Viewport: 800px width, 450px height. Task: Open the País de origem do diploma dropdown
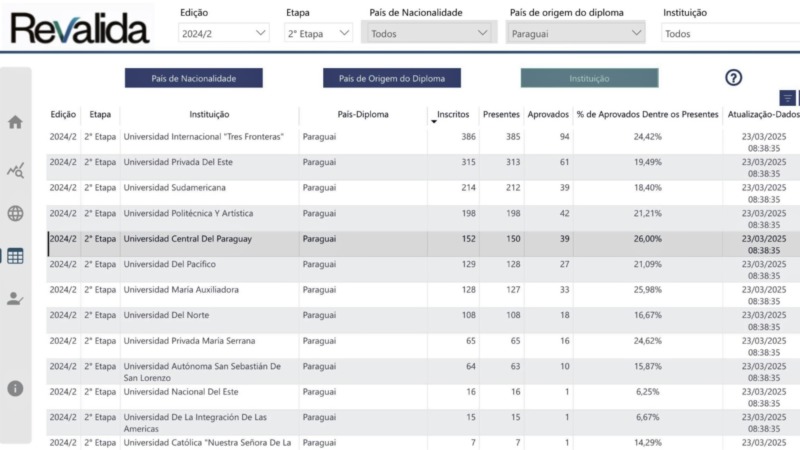pos(576,33)
